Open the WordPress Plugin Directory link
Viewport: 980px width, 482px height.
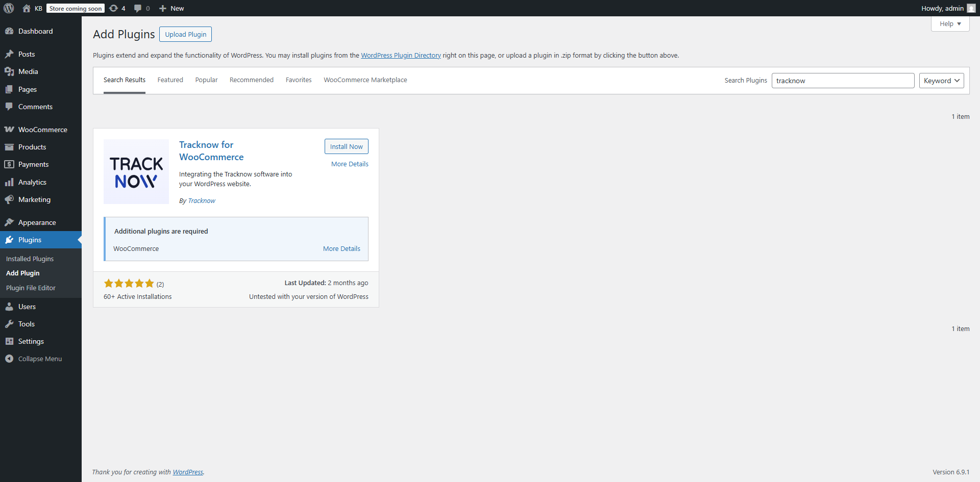point(401,56)
